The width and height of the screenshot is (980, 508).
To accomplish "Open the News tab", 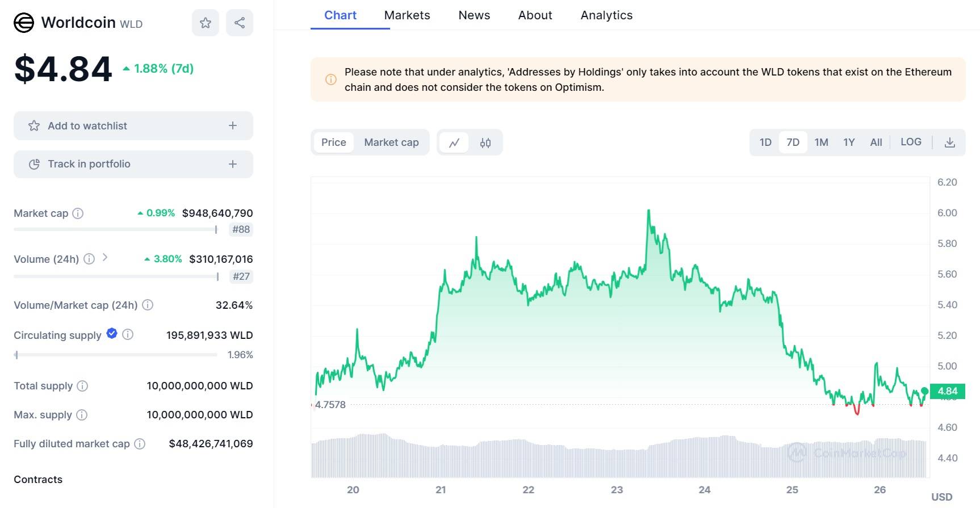I will click(474, 15).
